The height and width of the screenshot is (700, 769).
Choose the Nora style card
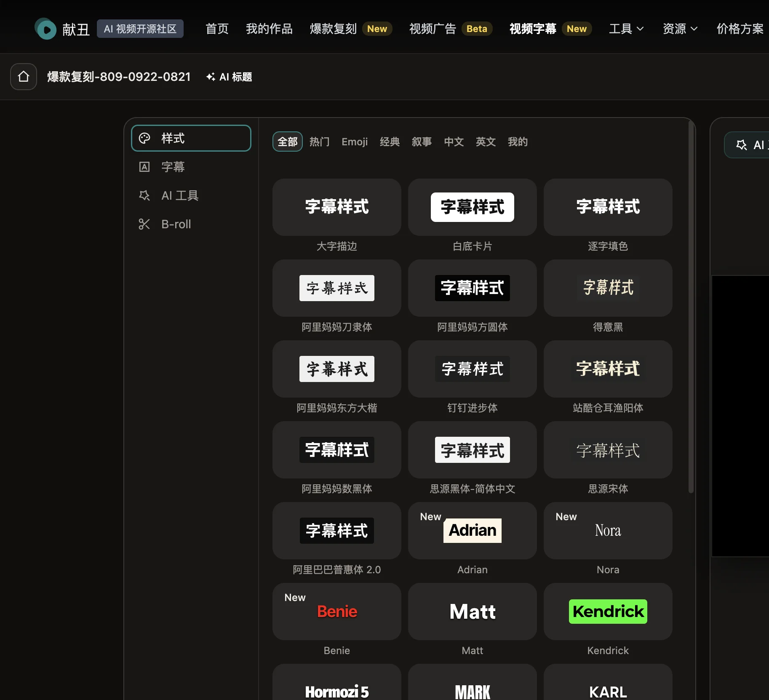point(608,531)
